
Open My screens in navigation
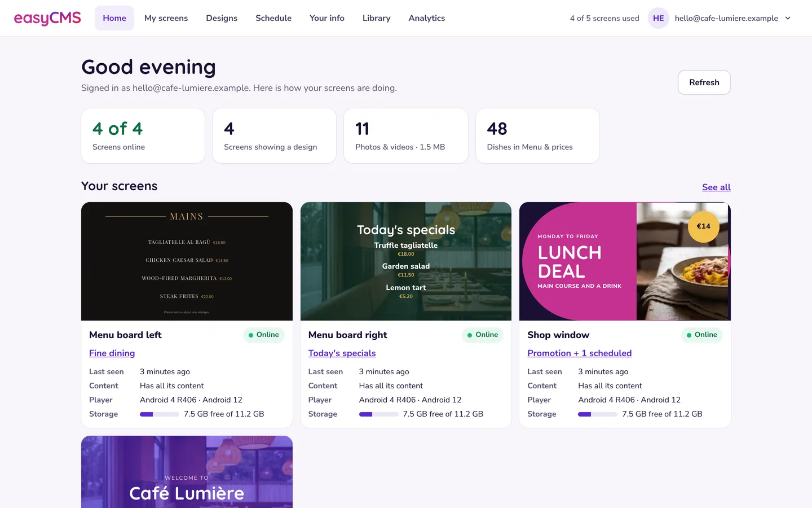click(x=166, y=18)
